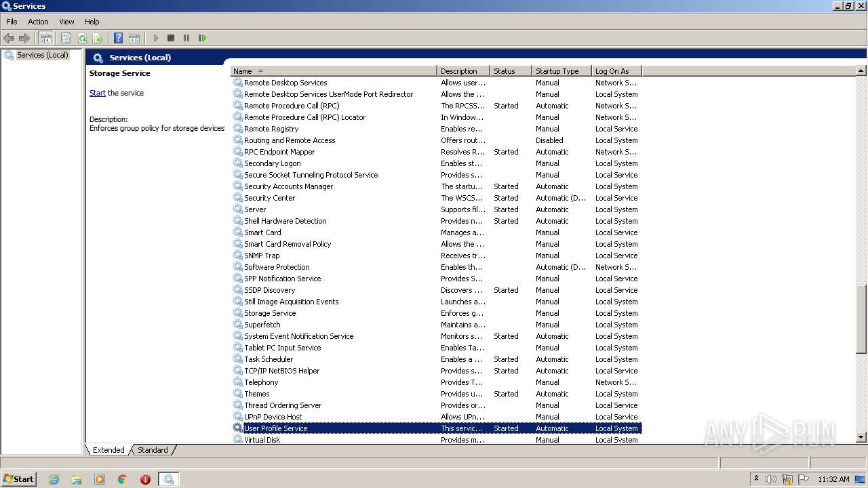Select the SSDP Discovery service

(436, 290)
